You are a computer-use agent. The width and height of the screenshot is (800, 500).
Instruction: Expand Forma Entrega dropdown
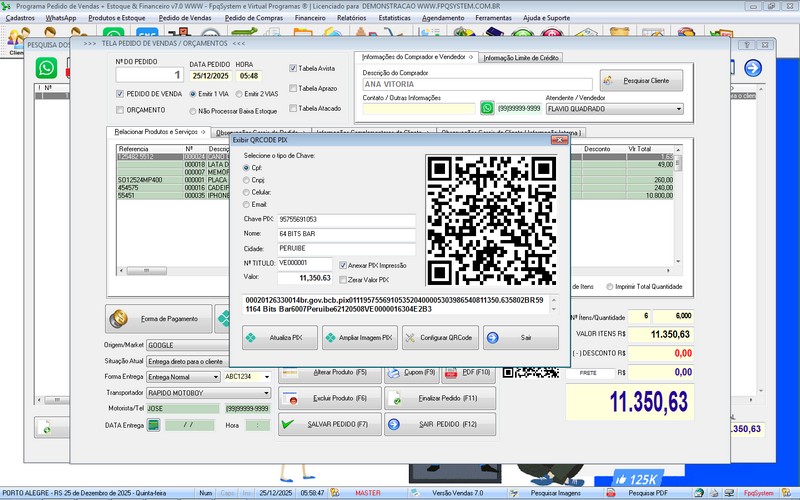click(216, 377)
